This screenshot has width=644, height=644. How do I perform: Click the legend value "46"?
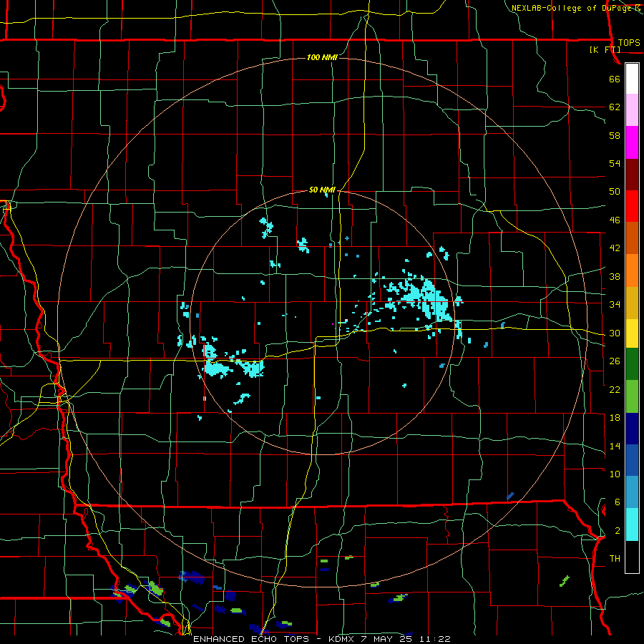point(615,220)
